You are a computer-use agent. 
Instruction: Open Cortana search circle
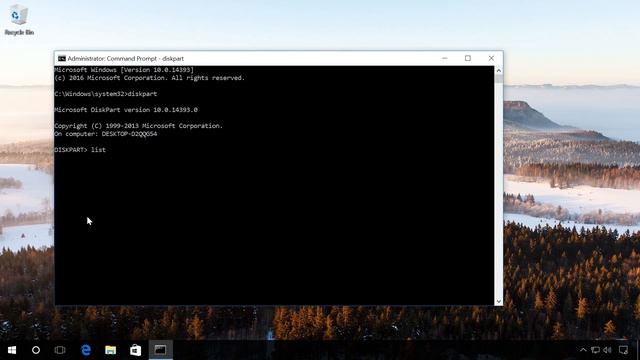(x=36, y=350)
